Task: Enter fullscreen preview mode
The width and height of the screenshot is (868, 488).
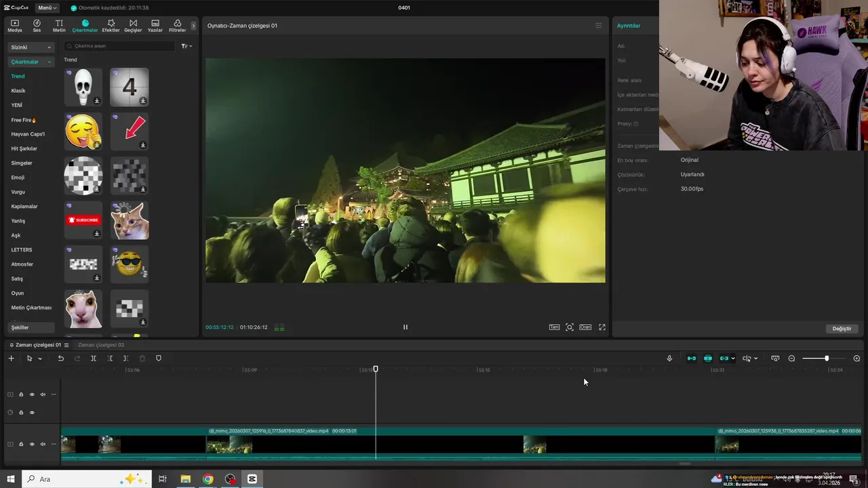Action: [601, 327]
